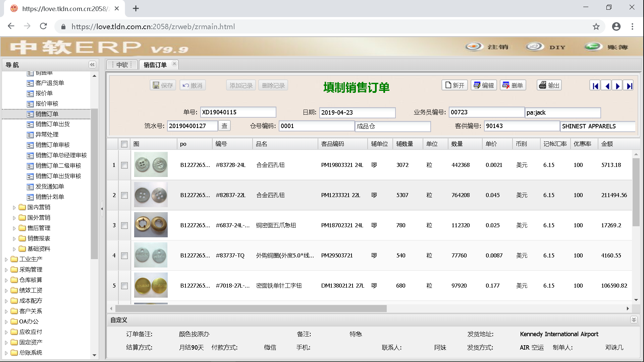644x362 pixels.
Task: Expand the 国内营销 folder
Action: [x=14, y=207]
